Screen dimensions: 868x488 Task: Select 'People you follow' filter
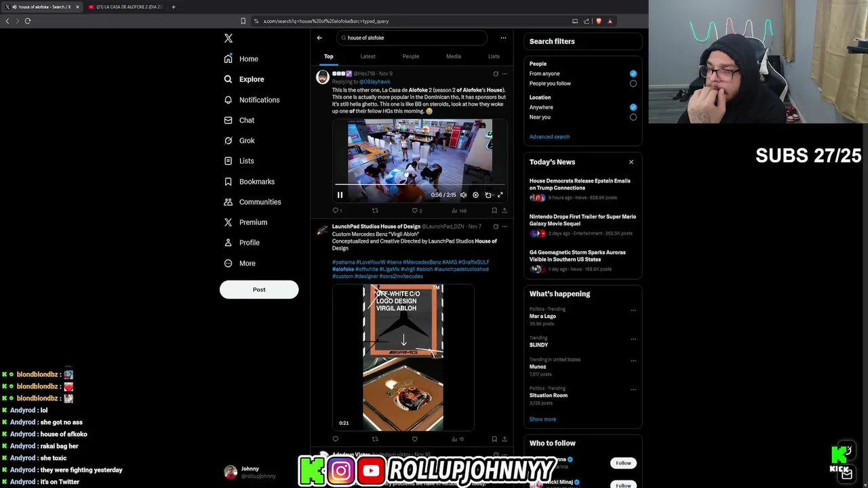click(x=633, y=83)
